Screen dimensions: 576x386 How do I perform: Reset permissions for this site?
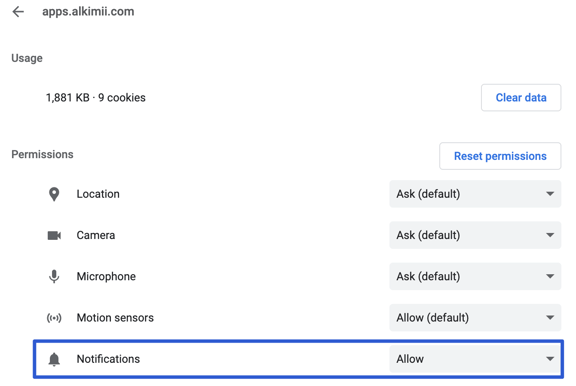[x=500, y=156]
